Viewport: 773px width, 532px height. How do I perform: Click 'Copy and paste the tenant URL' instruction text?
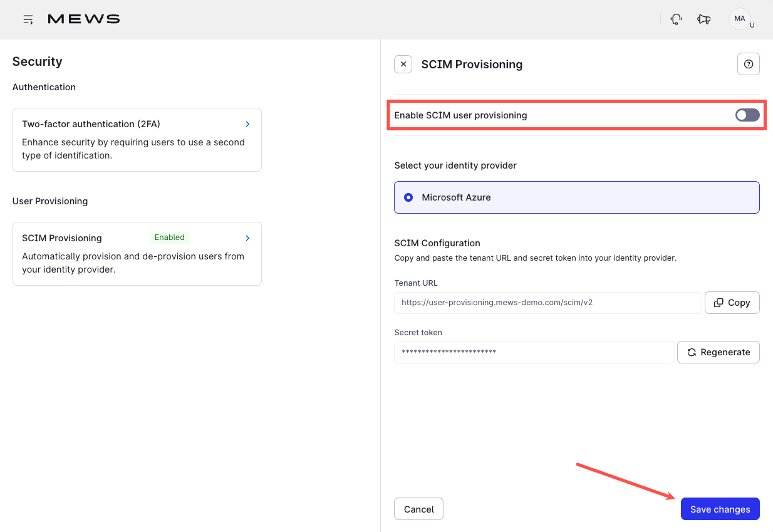535,258
